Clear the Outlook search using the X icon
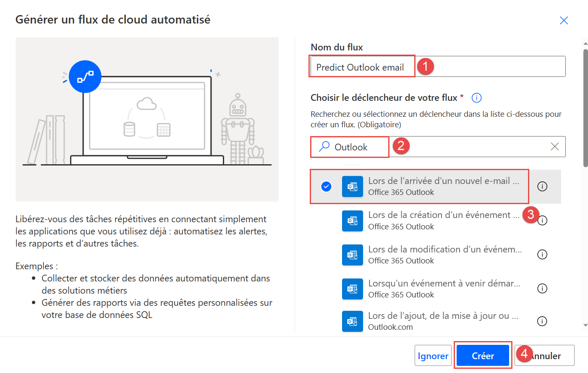Screen dimensions: 588x373 point(555,146)
